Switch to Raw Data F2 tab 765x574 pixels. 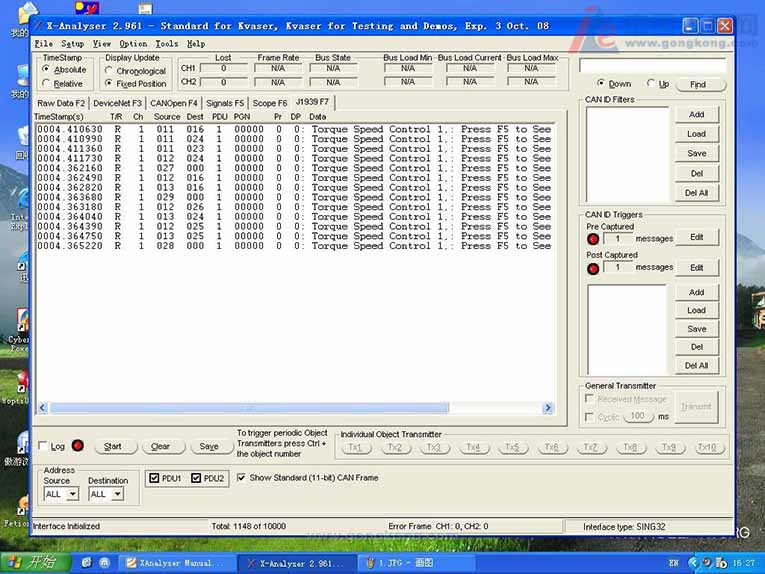tap(61, 103)
